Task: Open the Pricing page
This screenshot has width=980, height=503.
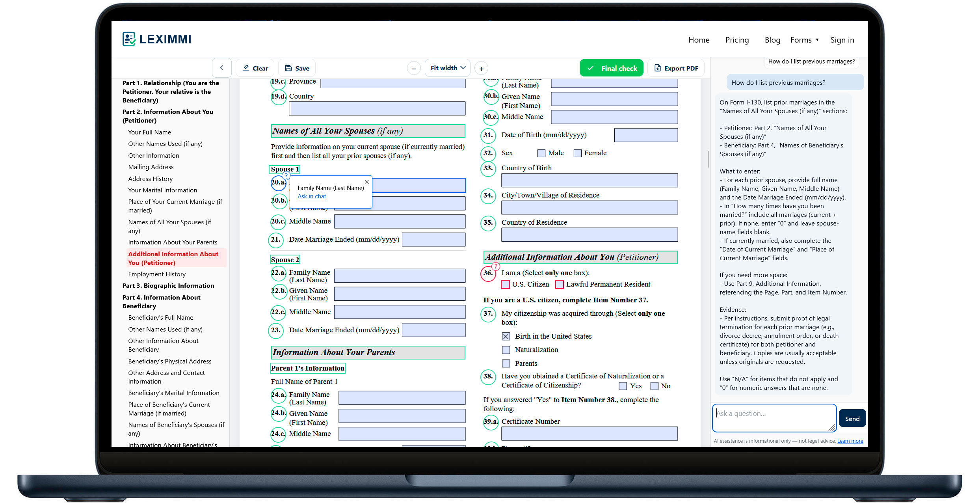Action: (x=737, y=40)
